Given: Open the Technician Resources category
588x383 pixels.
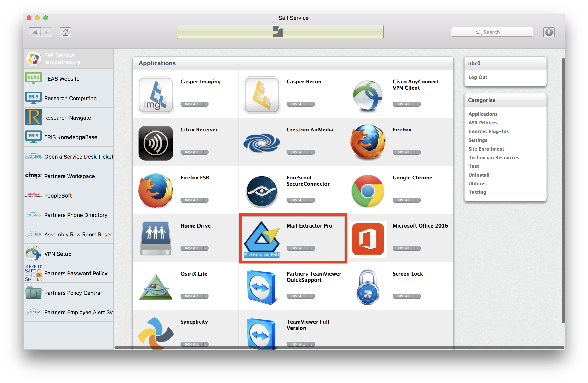Looking at the screenshot, I should coord(494,157).
